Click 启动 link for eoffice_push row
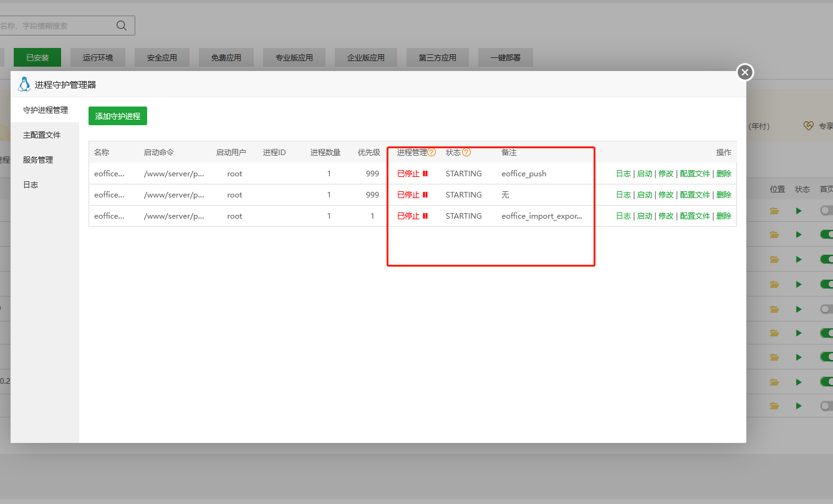This screenshot has height=504, width=833. click(x=644, y=174)
